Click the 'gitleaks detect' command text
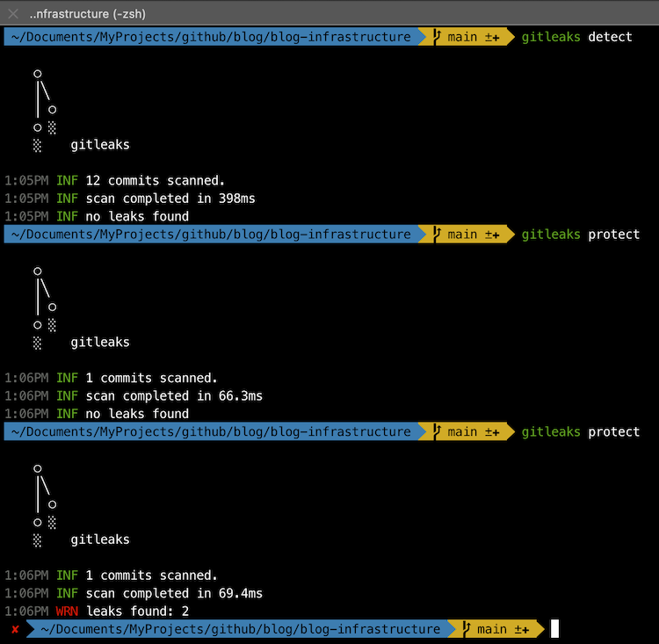The width and height of the screenshot is (659, 644). (576, 37)
